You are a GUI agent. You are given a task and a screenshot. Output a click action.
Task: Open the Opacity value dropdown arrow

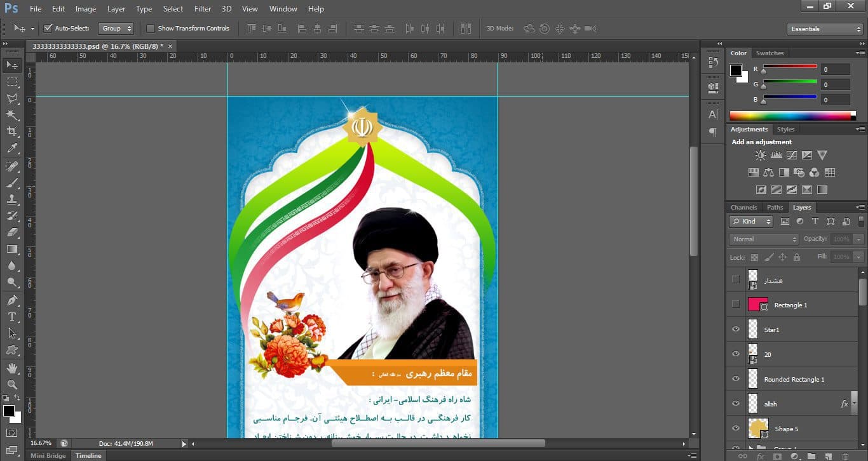click(859, 239)
